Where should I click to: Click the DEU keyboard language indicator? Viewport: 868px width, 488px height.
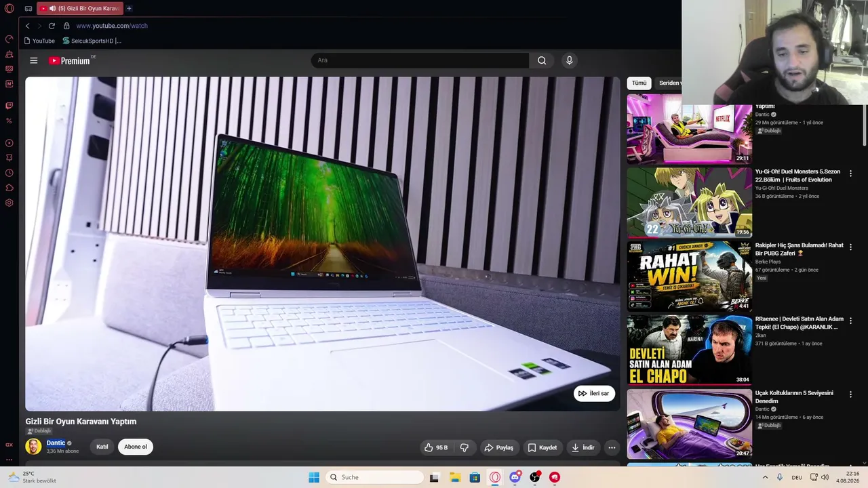[x=797, y=477]
